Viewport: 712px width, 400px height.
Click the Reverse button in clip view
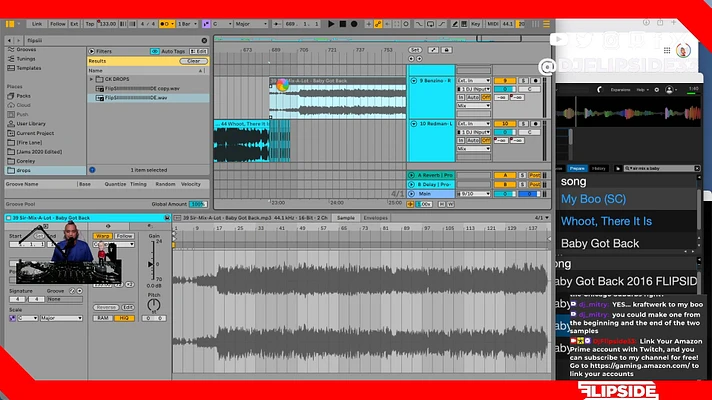106,307
